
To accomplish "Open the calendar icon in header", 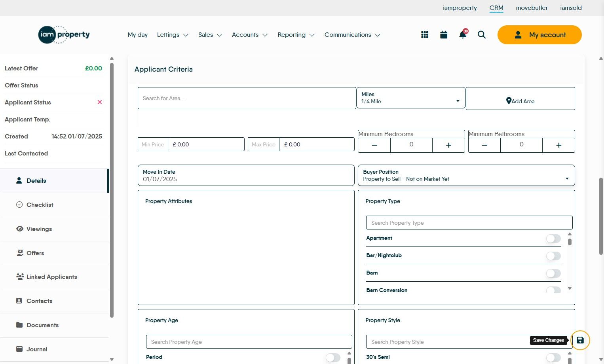I will pyautogui.click(x=444, y=35).
